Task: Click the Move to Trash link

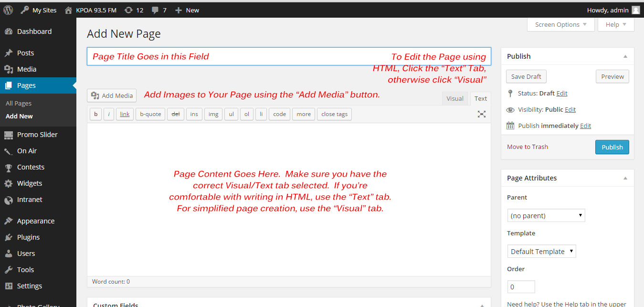Action: 527,147
